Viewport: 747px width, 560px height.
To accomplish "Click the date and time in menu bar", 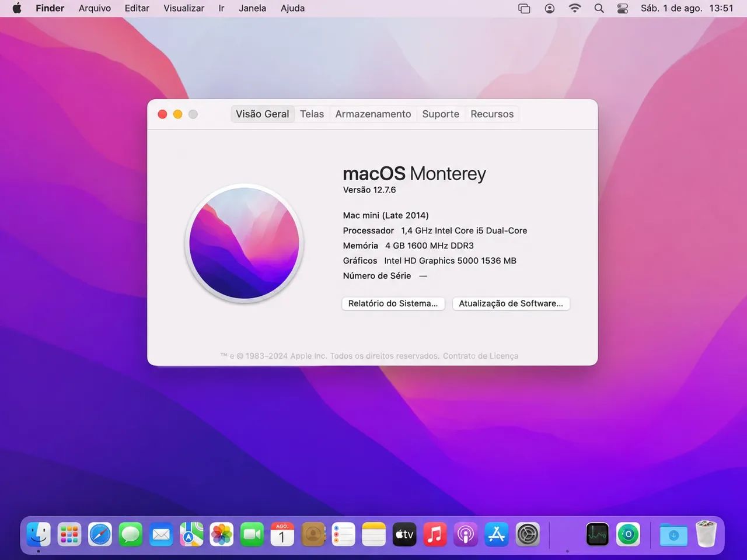I will pyautogui.click(x=687, y=8).
